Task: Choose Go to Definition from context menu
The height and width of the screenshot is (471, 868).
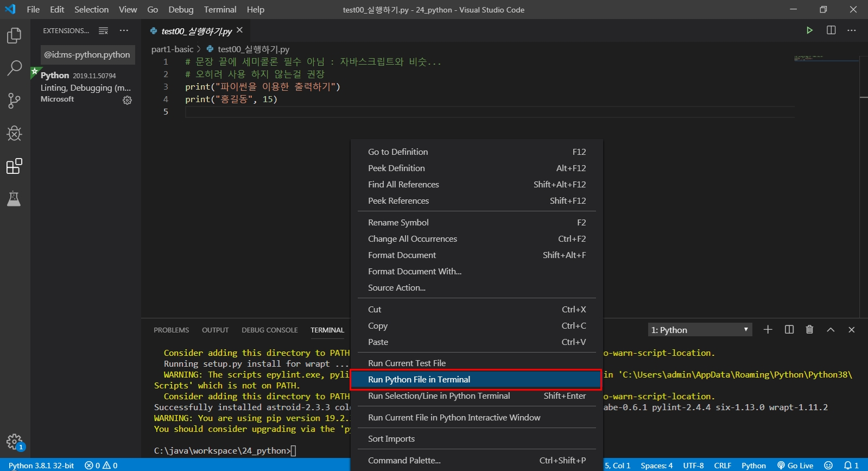Action: point(477,152)
